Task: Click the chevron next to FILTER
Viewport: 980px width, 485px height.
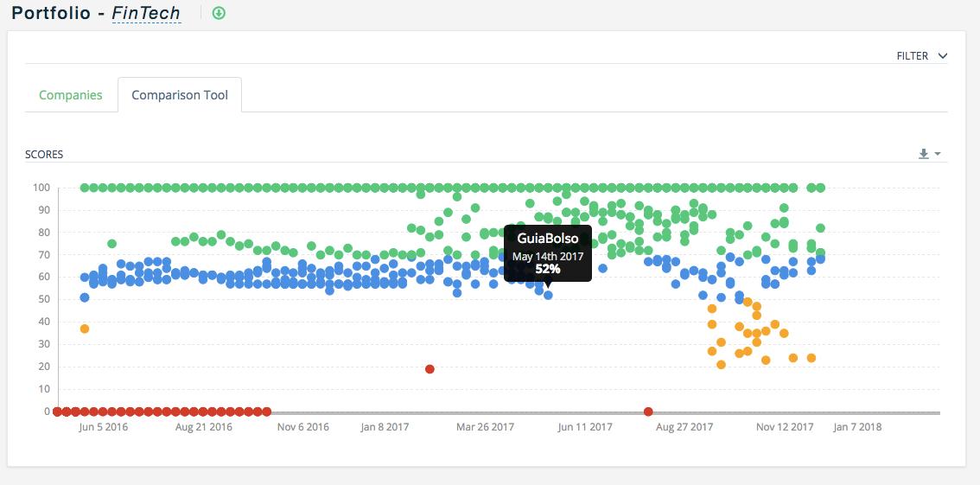Action: pos(943,56)
